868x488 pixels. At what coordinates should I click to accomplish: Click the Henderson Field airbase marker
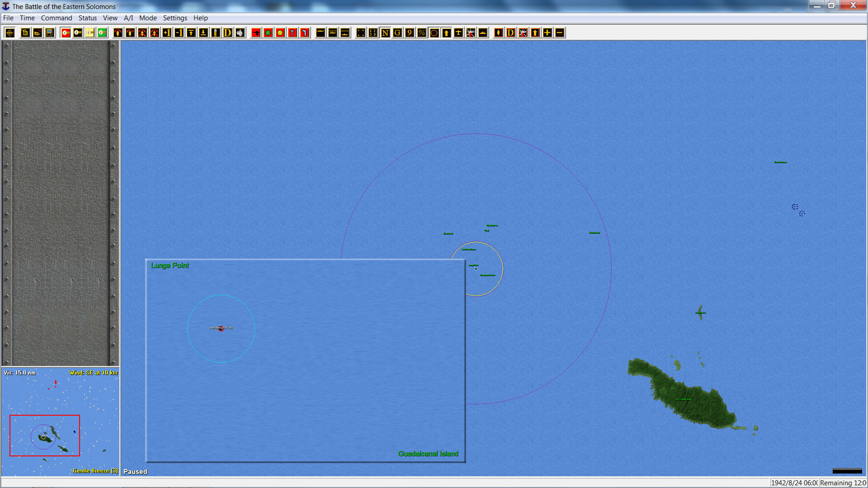coord(221,329)
